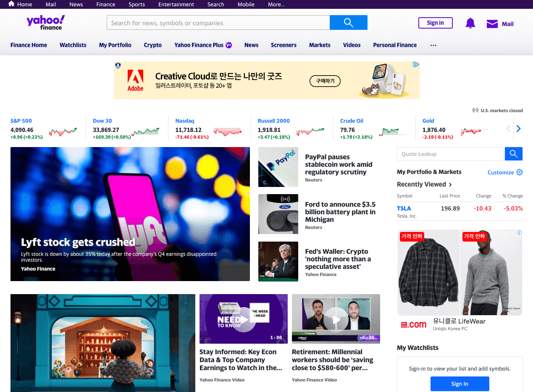Open Fed's Waller crypto article
Viewport: 533px width, 392px height.
[338, 259]
